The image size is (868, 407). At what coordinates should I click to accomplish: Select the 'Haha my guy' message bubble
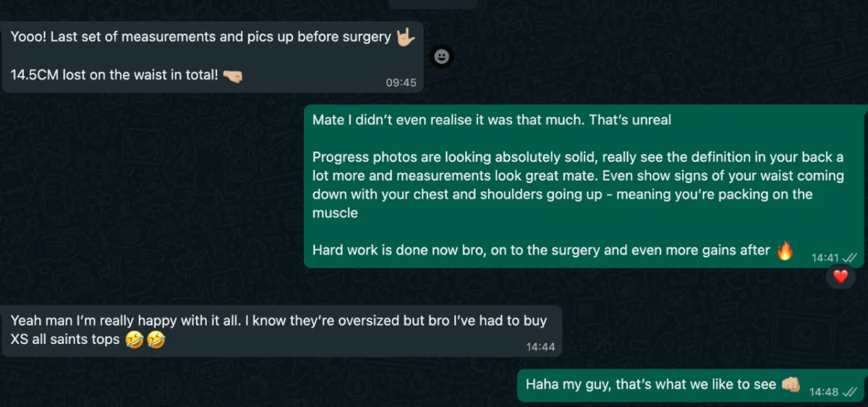693,385
